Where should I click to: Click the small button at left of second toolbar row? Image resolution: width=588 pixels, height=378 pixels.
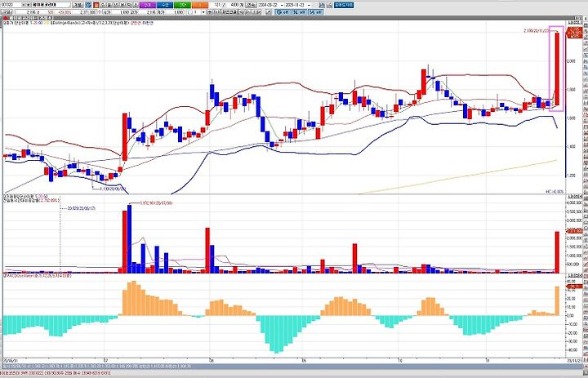7,12
